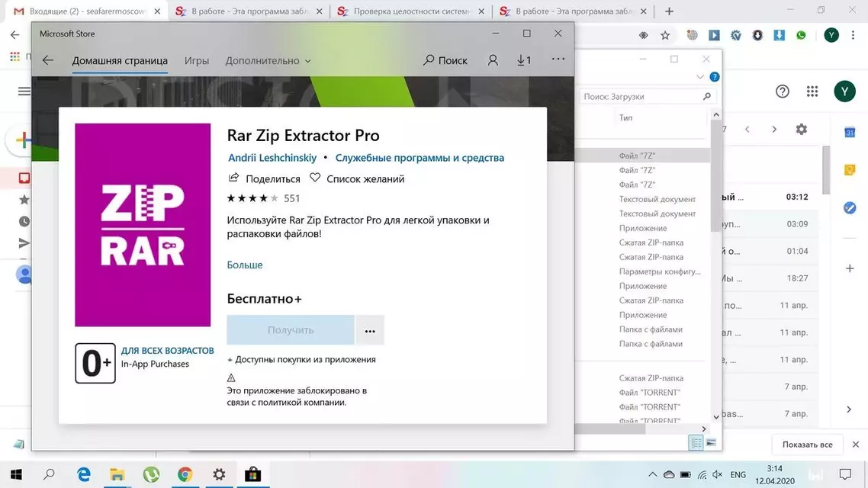Click Показать все downloads button
The width and height of the screenshot is (868, 488).
point(807,445)
